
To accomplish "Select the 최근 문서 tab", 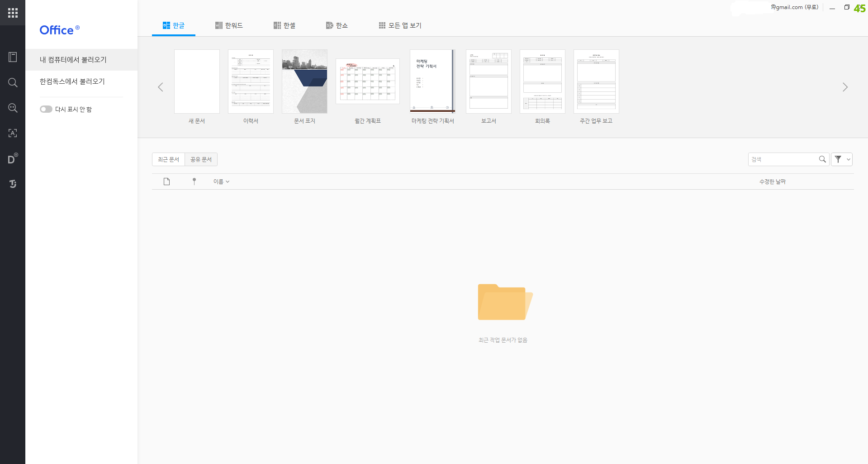I will coord(168,159).
